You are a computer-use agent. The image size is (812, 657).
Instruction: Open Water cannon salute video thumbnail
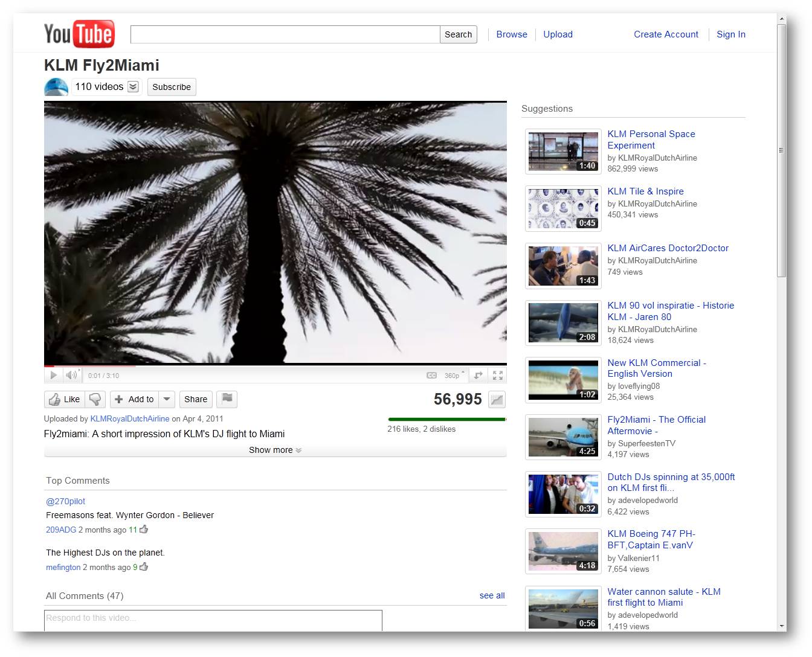coord(563,609)
